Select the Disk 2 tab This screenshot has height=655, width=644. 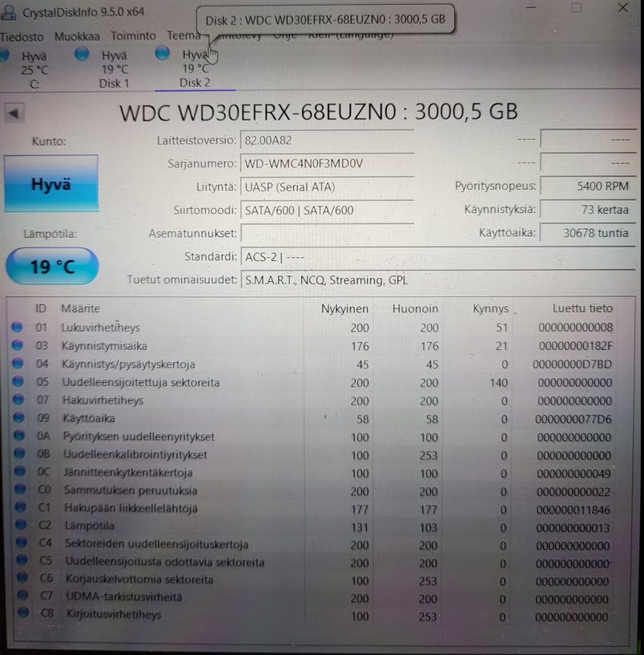tap(195, 68)
